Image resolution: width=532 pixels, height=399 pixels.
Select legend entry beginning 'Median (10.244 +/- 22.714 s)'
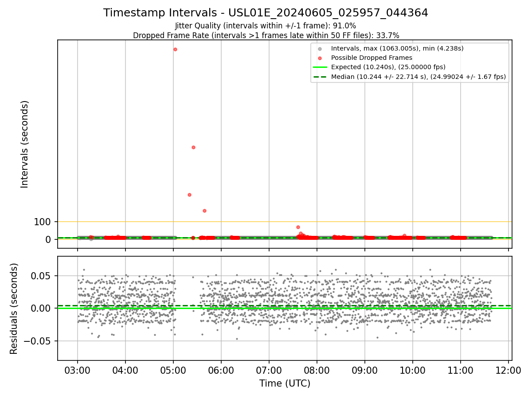(419, 76)
